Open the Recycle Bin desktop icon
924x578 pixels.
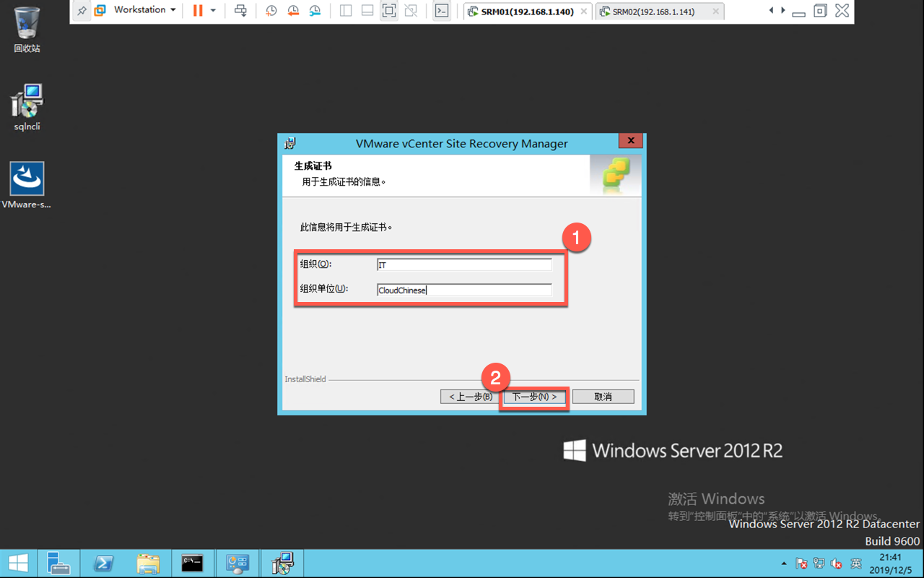click(27, 30)
